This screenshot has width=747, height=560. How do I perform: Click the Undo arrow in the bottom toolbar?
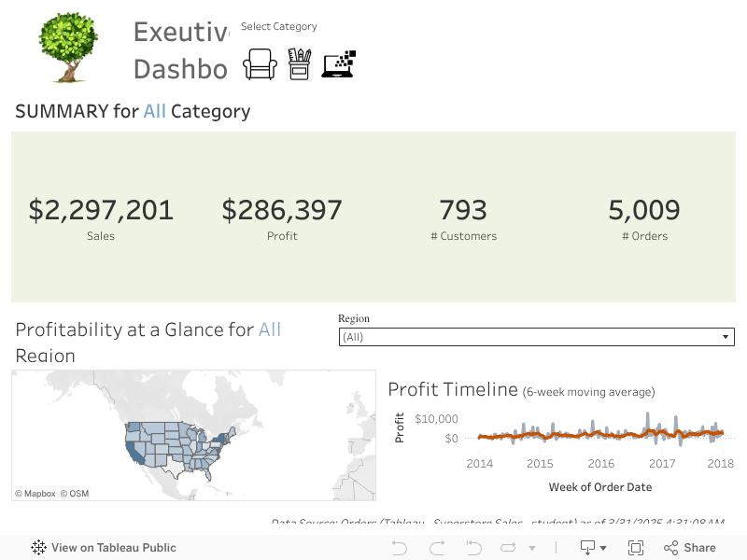400,547
